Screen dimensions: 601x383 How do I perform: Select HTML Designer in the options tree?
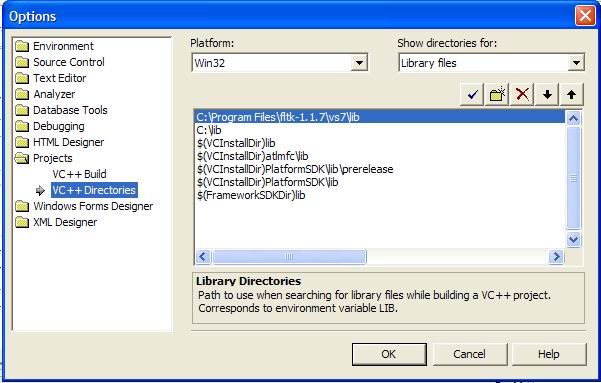pos(68,142)
